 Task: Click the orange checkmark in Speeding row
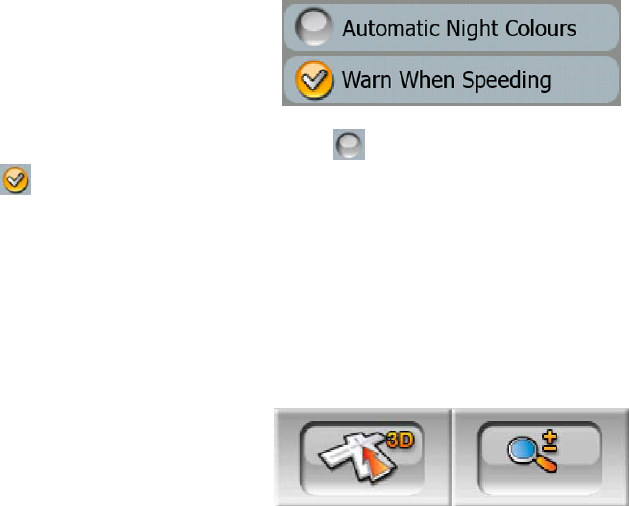pyautogui.click(x=314, y=79)
